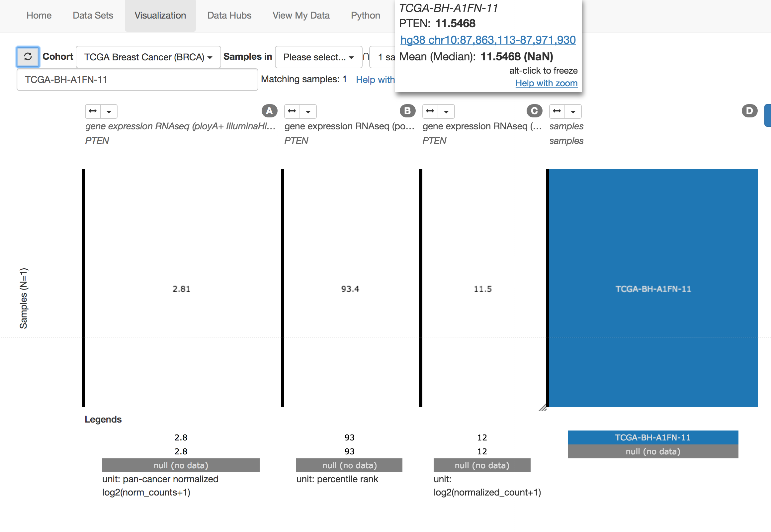
Task: Go to the Data Sets tab
Action: click(93, 15)
